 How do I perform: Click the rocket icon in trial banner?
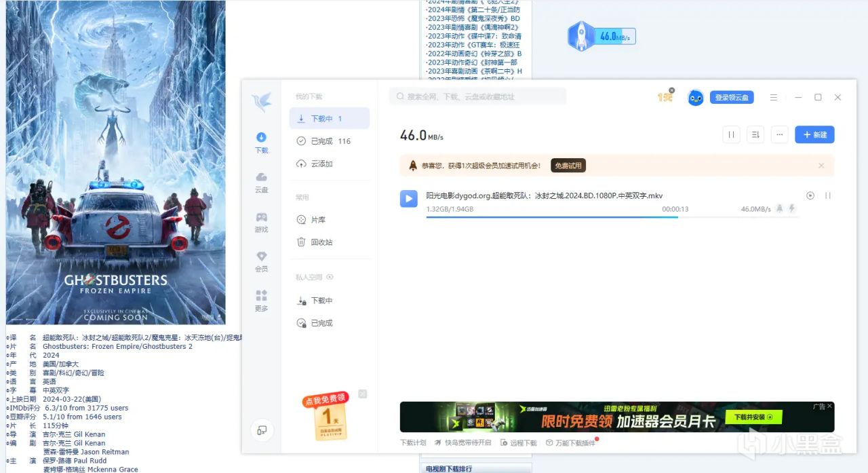[x=413, y=166]
